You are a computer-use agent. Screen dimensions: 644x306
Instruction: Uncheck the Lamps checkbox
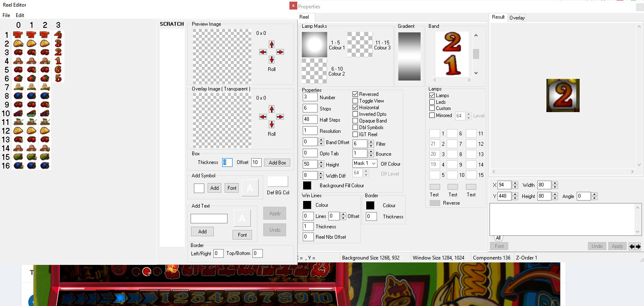pos(432,95)
